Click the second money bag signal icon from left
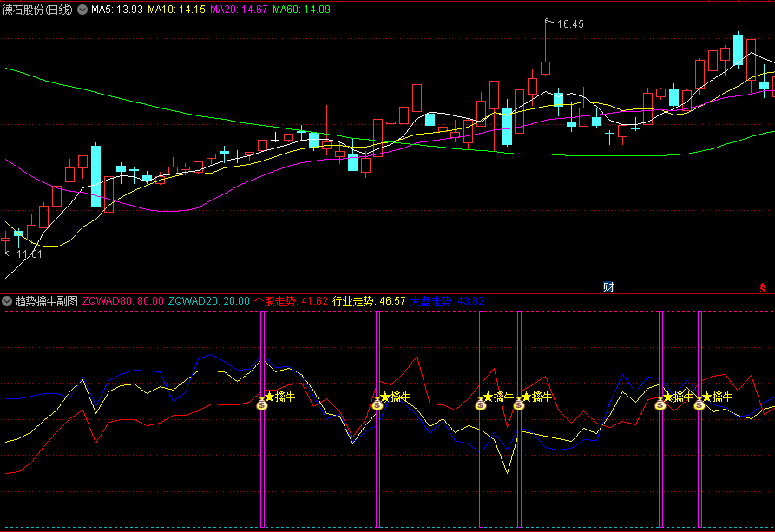Screen dimensions: 775x532 pos(378,404)
